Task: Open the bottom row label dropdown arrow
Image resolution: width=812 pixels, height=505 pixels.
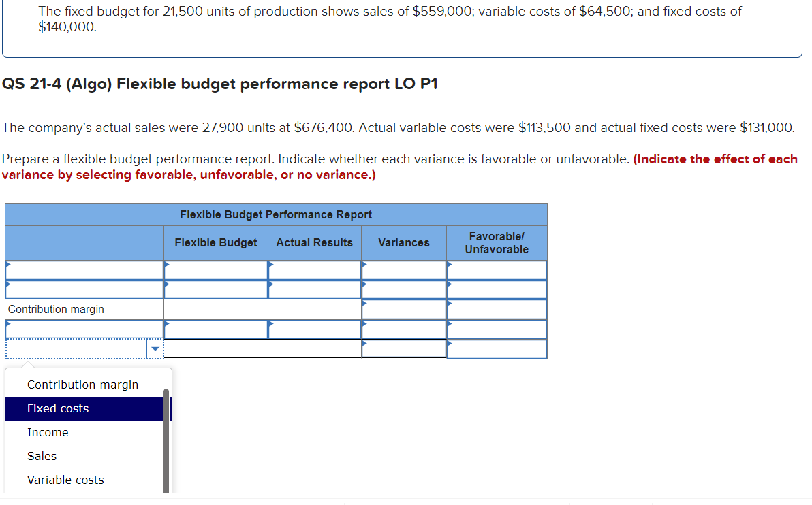Action: click(155, 348)
